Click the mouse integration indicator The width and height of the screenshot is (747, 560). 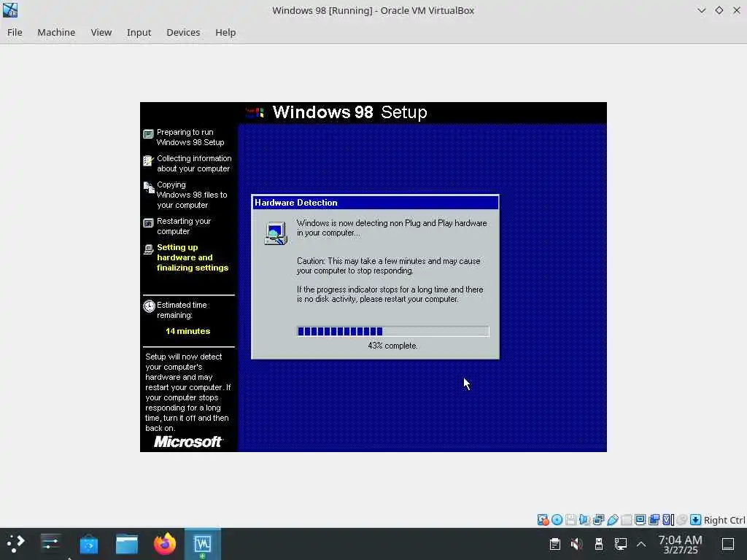(x=682, y=519)
